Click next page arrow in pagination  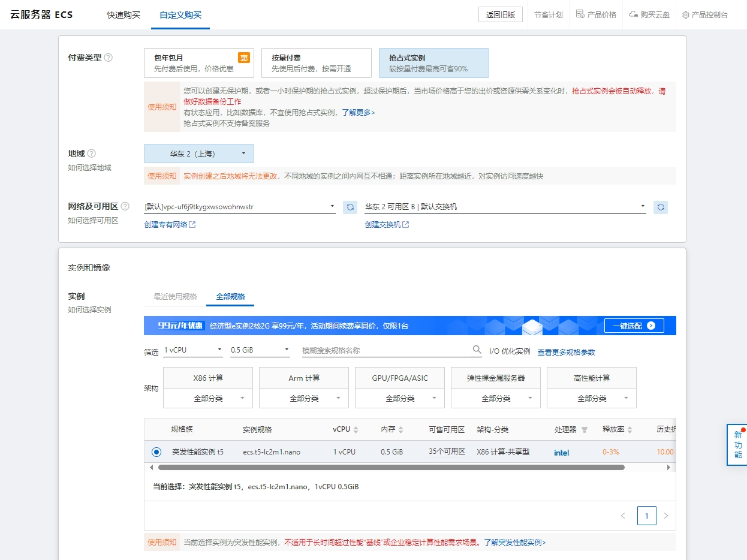coord(665,516)
